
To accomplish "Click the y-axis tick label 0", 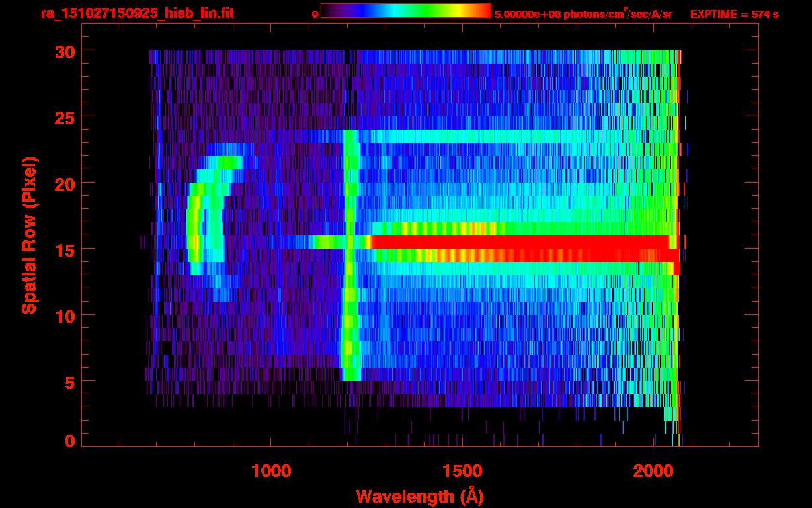I will (x=69, y=441).
